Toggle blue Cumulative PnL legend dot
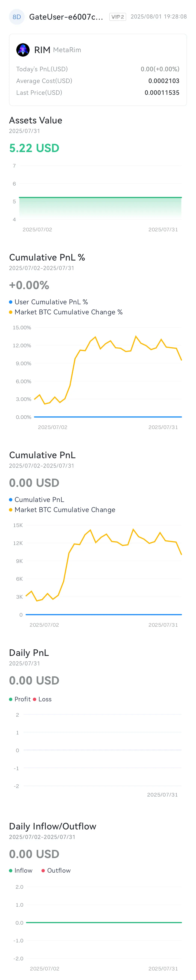Viewport: 196px width, 980px height. click(x=11, y=500)
